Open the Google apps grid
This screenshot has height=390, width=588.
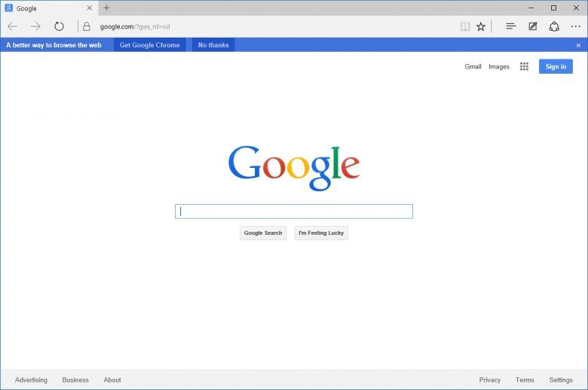(x=524, y=66)
